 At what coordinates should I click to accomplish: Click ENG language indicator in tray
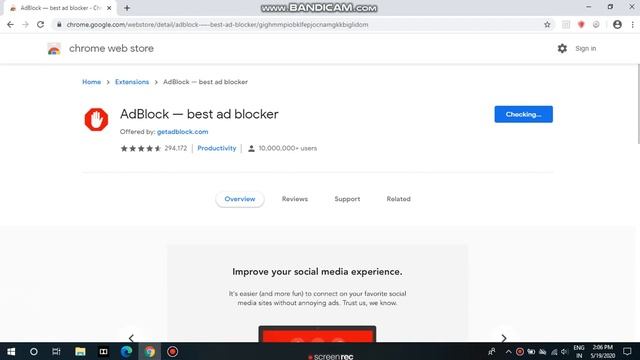pyautogui.click(x=579, y=351)
